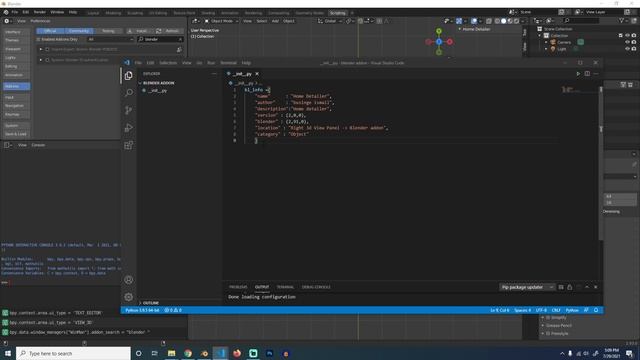640x360 pixels.
Task: Open the Object Mode dropdown in the viewport
Action: (221, 21)
